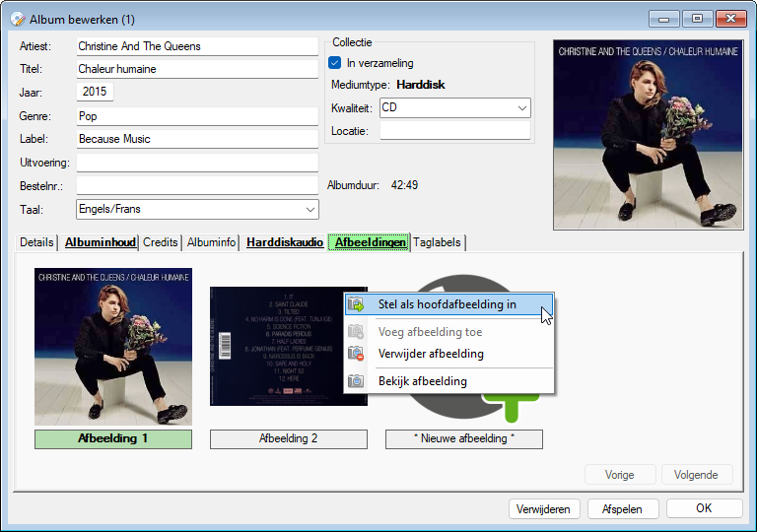757x532 pixels.
Task: Confirm with the OK button
Action: (705, 507)
